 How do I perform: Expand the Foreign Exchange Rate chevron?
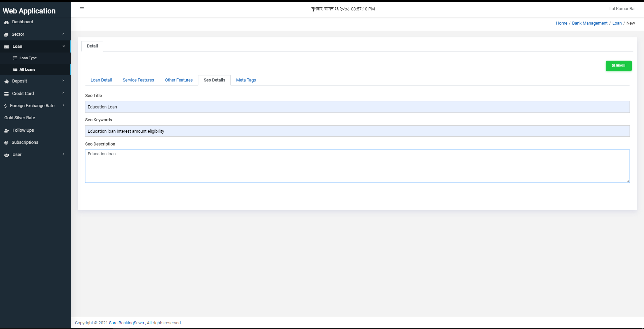(63, 105)
